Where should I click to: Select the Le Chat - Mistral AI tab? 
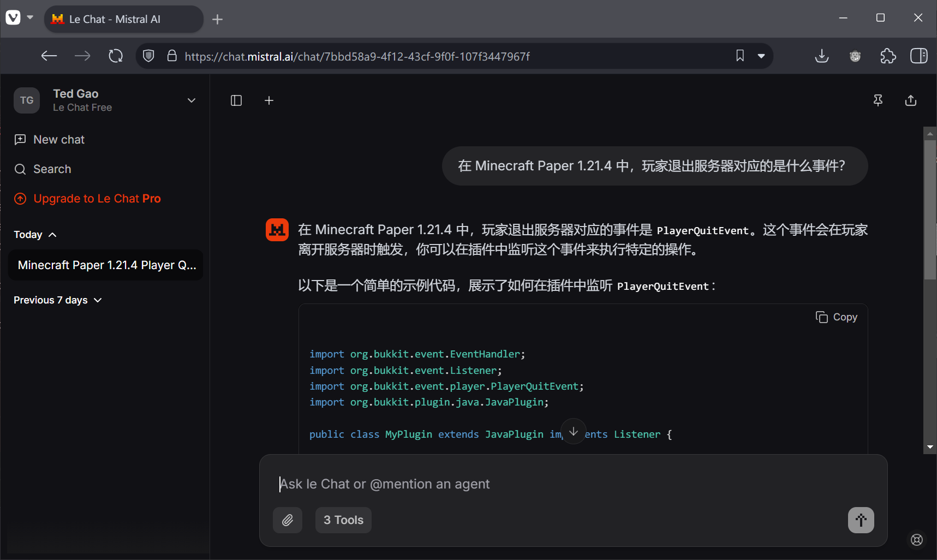[123, 20]
